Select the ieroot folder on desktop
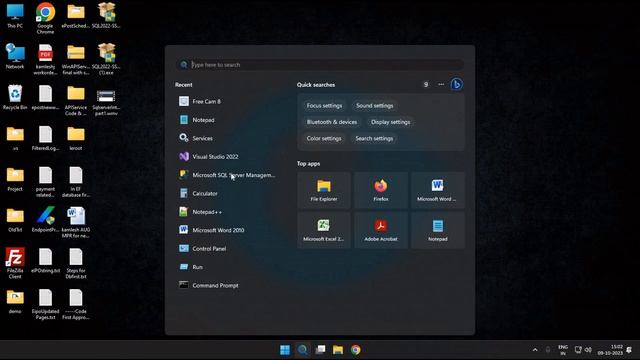Image resolution: width=640 pixels, height=360 pixels. [x=76, y=138]
